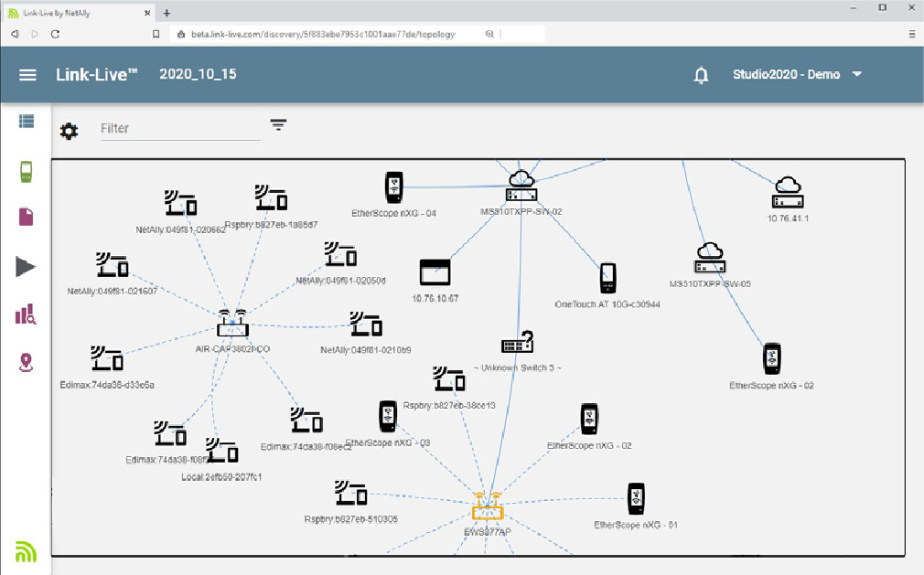Select the EtherScope nXG - 03 device

388,416
